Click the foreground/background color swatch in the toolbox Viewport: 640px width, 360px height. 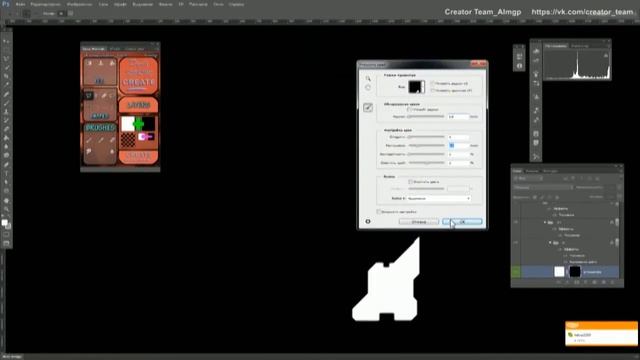point(6,224)
